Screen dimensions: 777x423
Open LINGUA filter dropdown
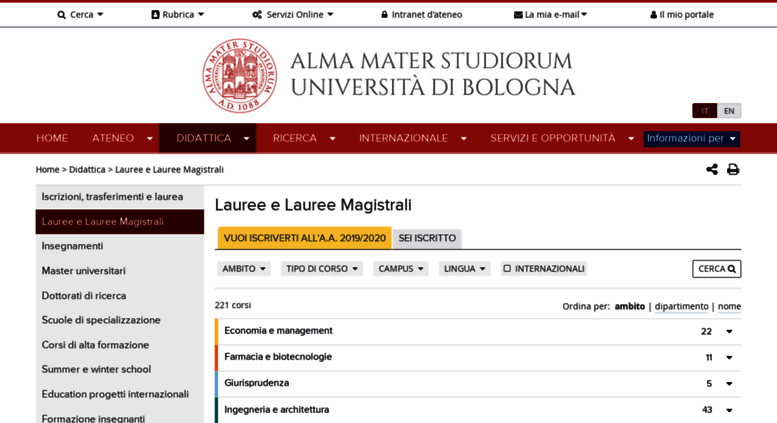[464, 268]
